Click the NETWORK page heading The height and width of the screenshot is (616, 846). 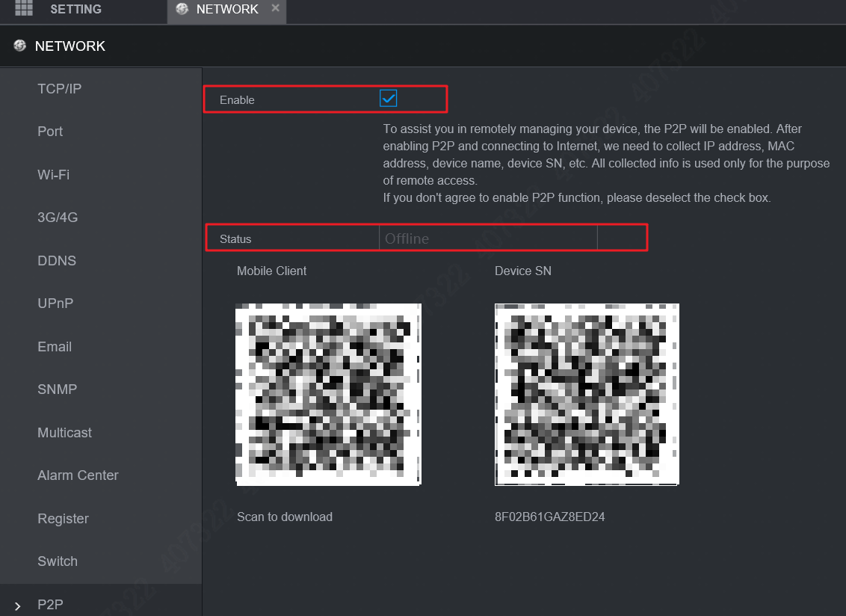pos(70,46)
